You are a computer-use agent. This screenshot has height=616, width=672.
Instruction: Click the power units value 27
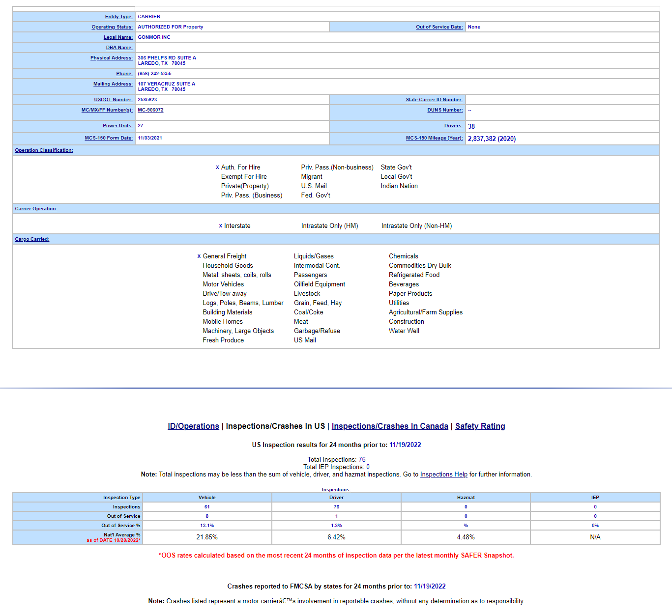[x=141, y=126]
